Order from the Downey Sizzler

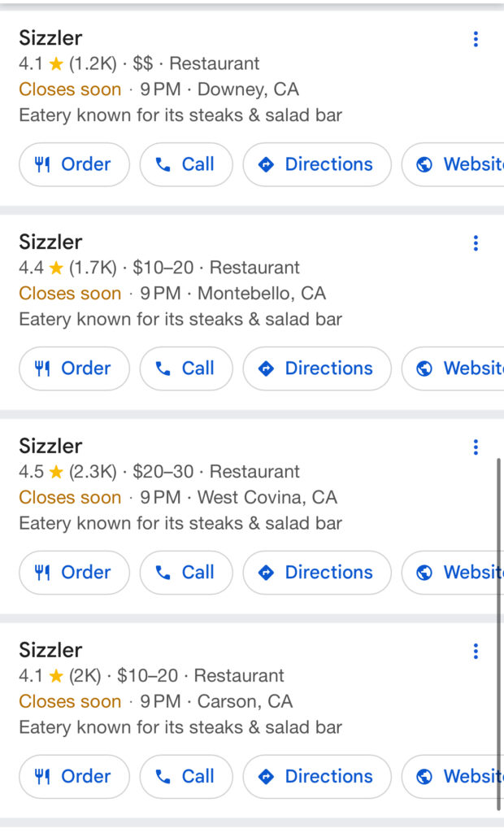(74, 164)
